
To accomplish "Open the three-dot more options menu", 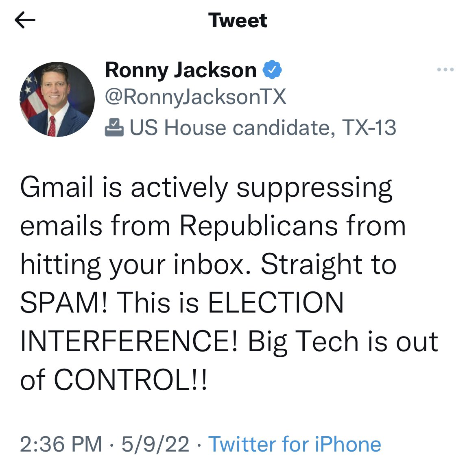I will tap(445, 70).
